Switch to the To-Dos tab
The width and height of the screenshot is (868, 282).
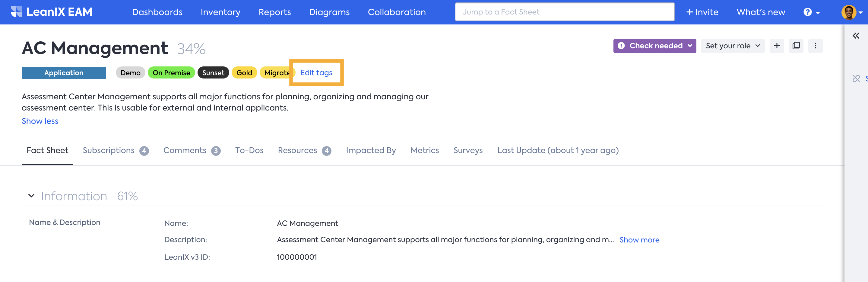point(249,150)
